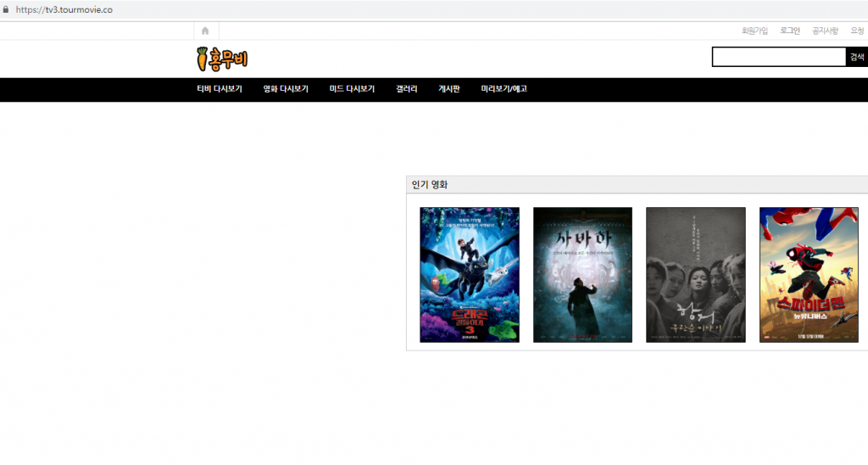
Task: Select the 게시판 board menu
Action: click(449, 89)
